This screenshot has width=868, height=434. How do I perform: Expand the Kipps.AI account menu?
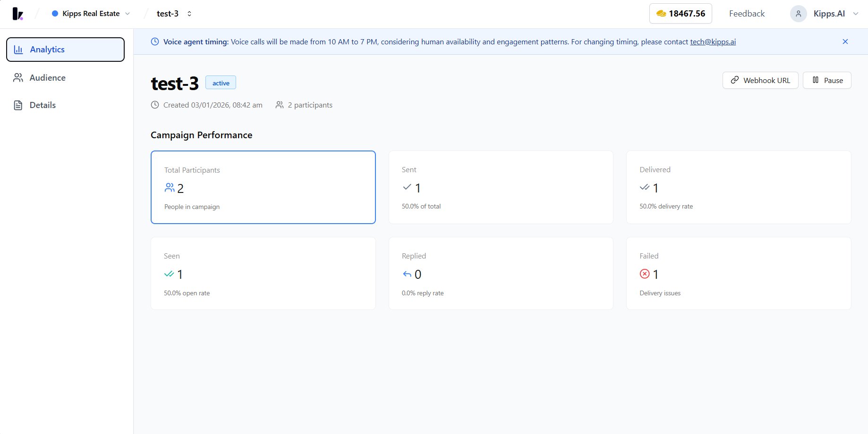[x=825, y=14]
